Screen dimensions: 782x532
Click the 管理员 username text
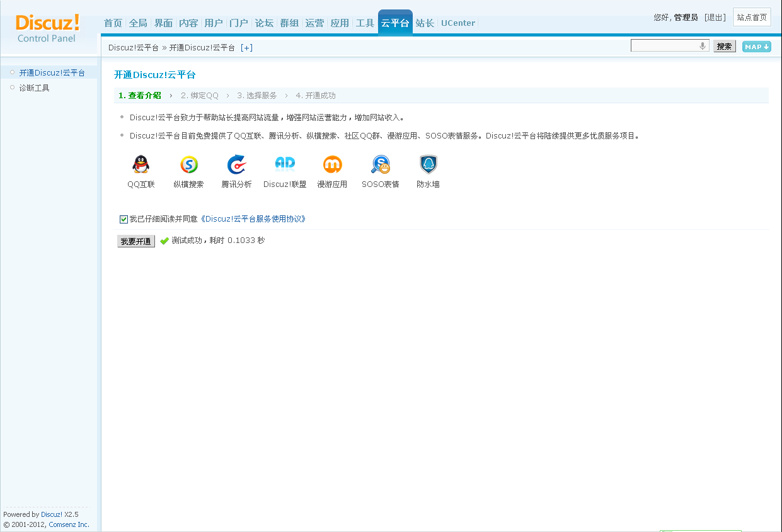686,18
